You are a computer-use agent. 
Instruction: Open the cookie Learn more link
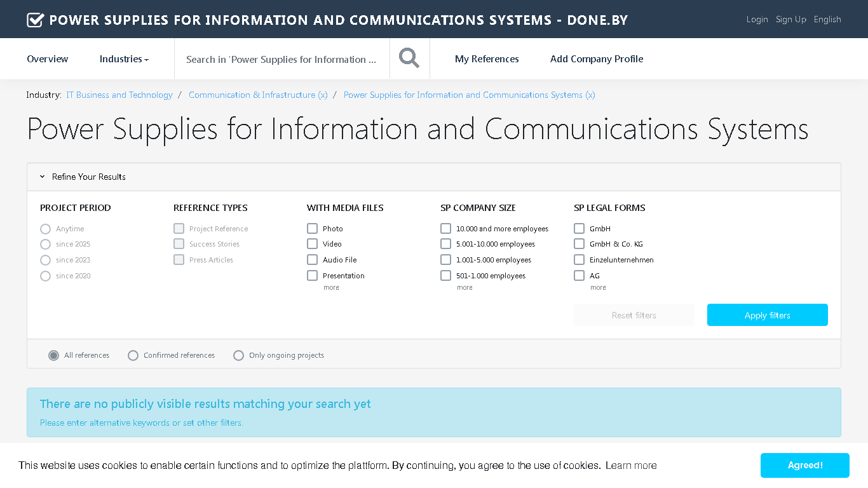click(631, 465)
